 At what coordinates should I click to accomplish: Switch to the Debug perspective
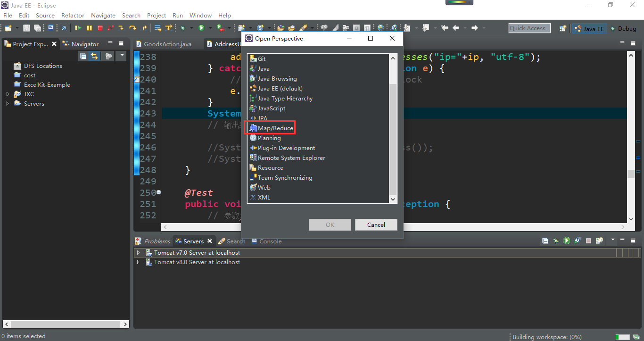623,29
